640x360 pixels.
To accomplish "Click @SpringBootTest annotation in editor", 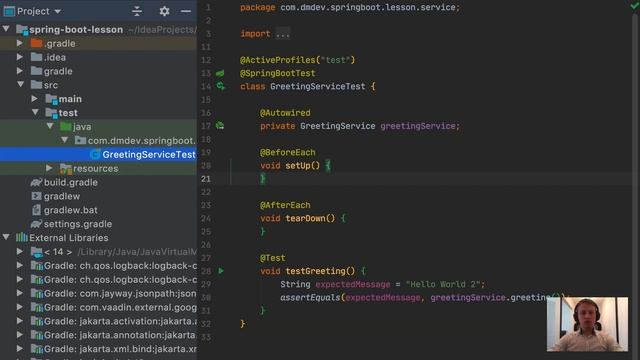I will [x=278, y=73].
